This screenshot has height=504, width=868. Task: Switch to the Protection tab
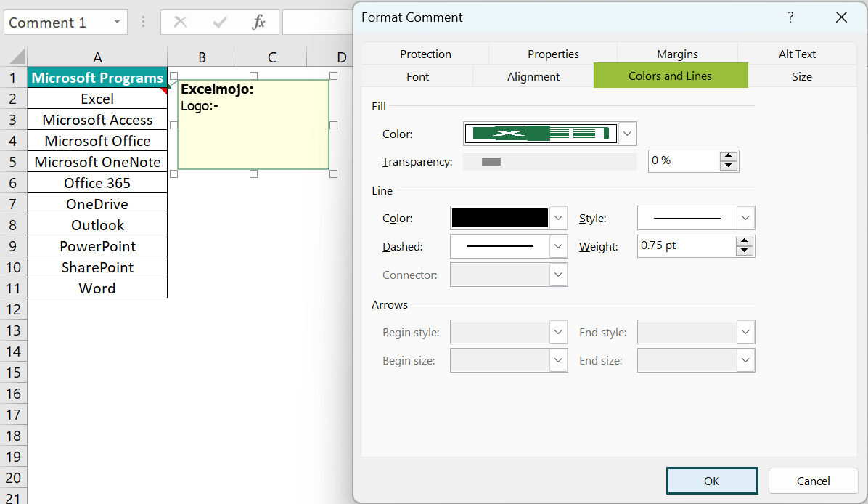pos(425,54)
